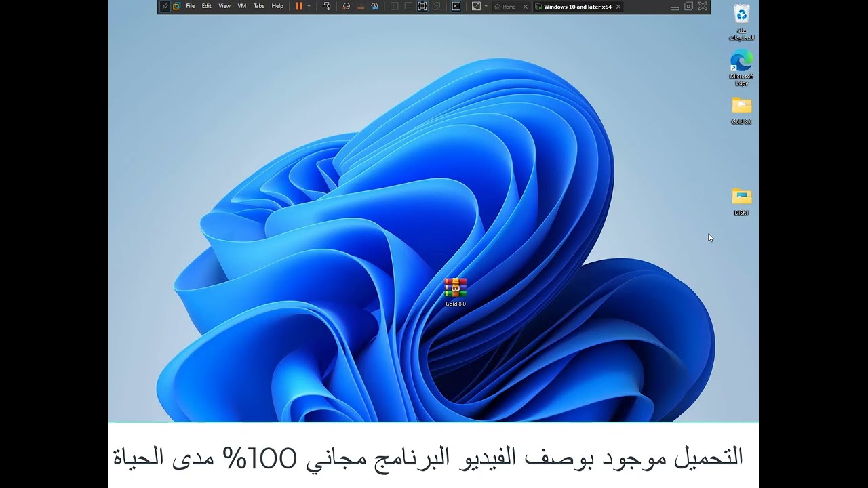This screenshot has height=488, width=868.
Task: Pause the virtual machine with the orange button
Action: tap(299, 6)
